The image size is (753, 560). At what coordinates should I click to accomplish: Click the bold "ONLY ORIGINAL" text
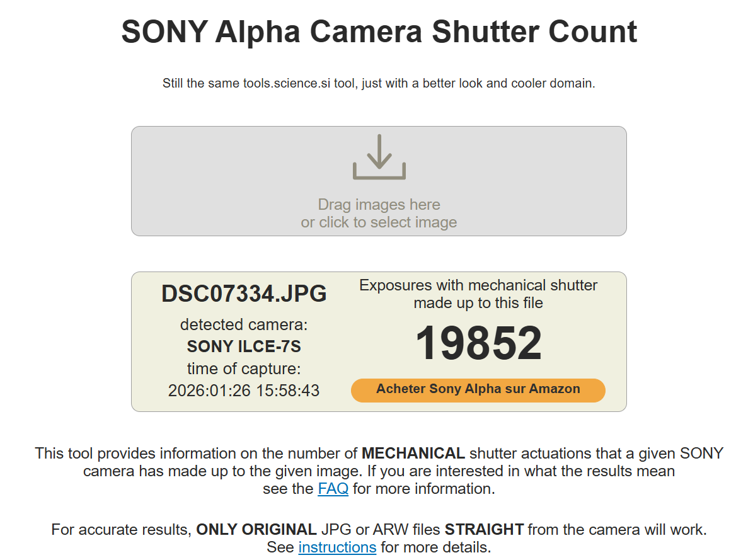tap(256, 529)
